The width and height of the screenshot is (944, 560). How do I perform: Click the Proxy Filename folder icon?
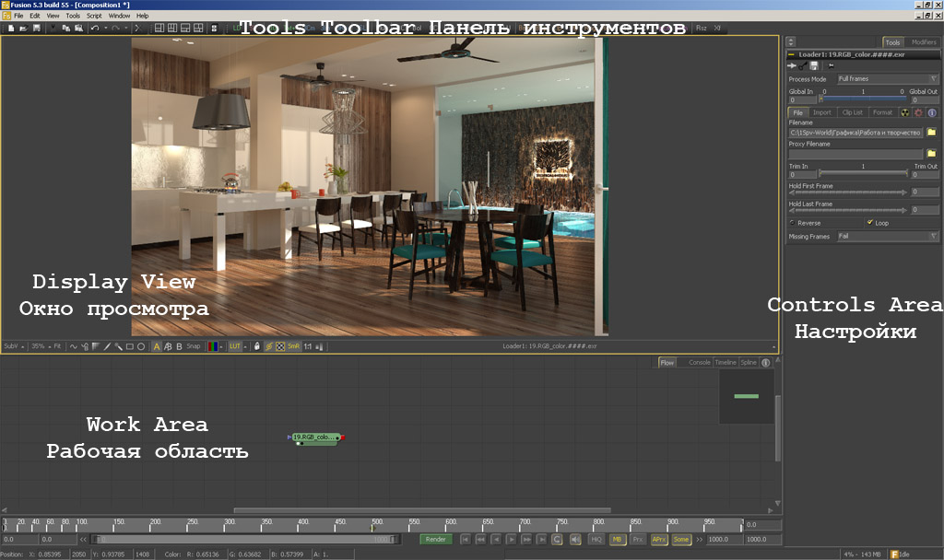[x=931, y=153]
